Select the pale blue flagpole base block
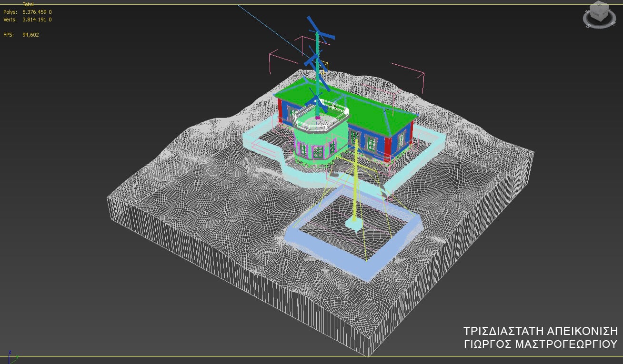The image size is (623, 364). click(354, 224)
